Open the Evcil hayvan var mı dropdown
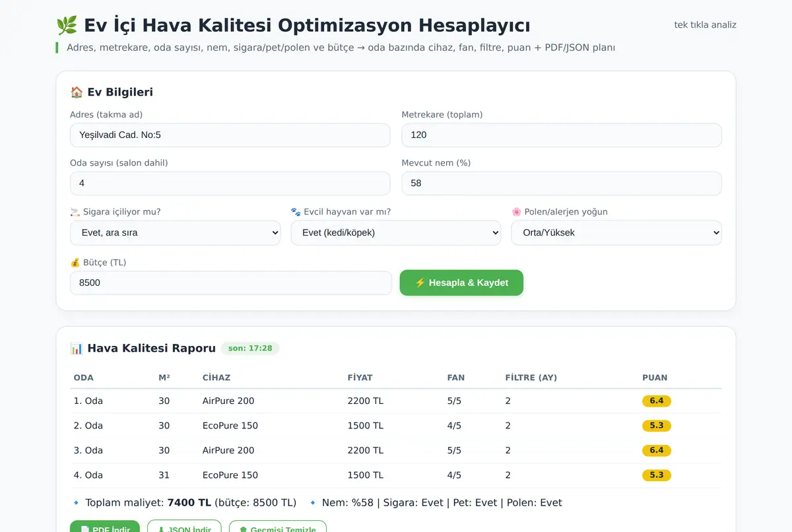Image resolution: width=792 pixels, height=532 pixels. point(396,232)
